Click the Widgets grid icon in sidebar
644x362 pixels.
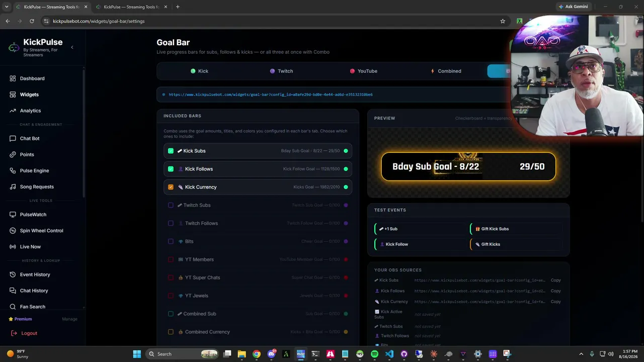click(13, 95)
